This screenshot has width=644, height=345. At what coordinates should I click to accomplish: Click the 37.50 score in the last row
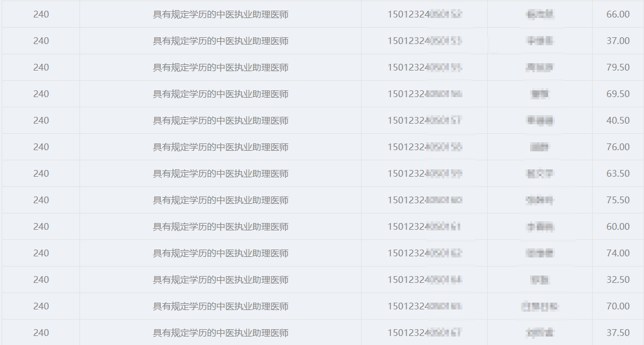pyautogui.click(x=617, y=333)
